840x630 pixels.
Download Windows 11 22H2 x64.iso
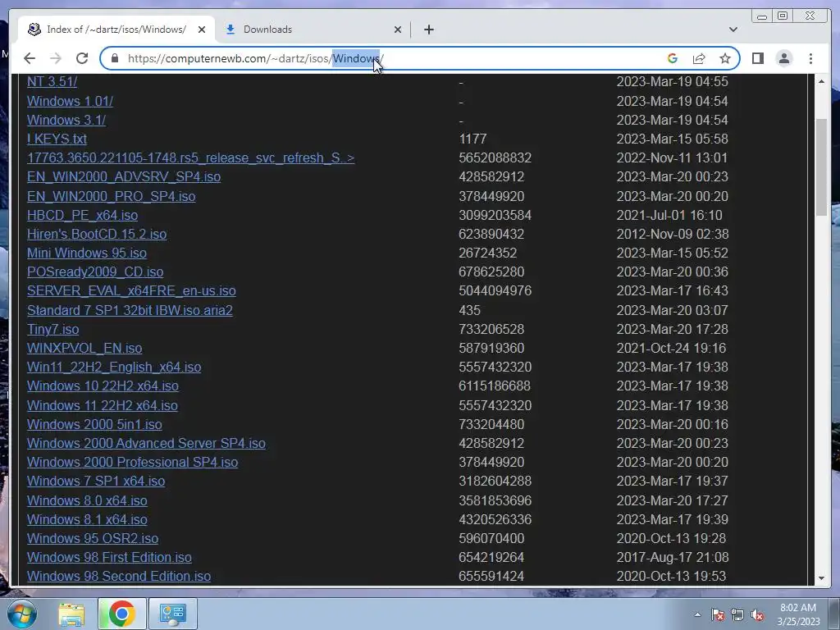click(x=103, y=405)
